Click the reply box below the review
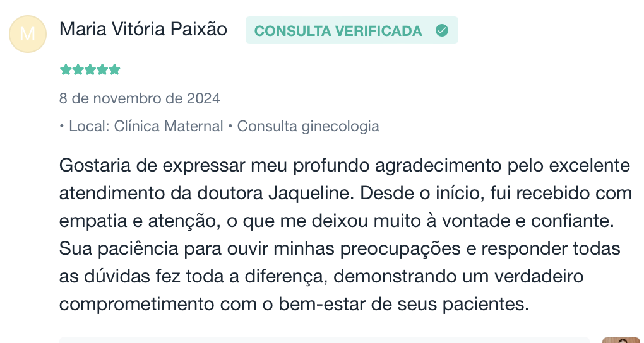 324,340
